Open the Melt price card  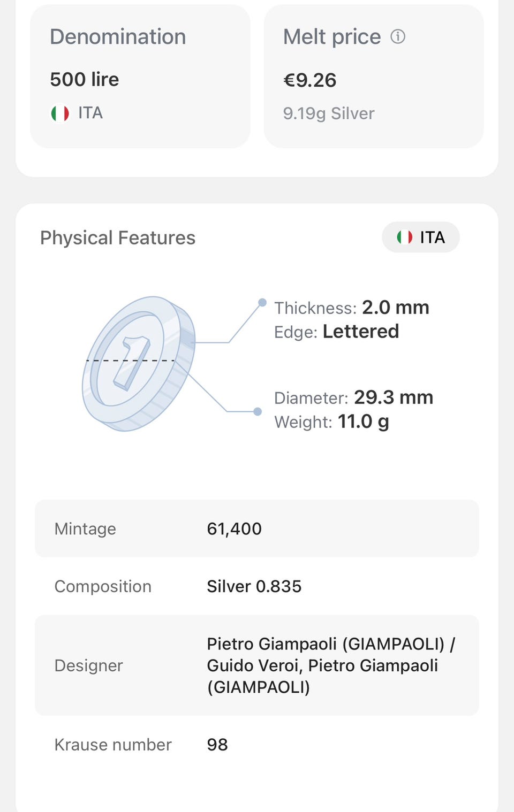point(374,76)
